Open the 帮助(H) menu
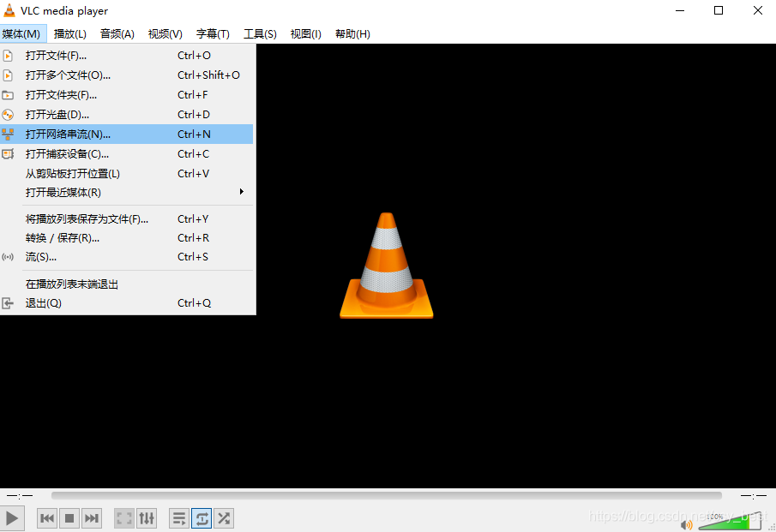This screenshot has height=532, width=776. [x=352, y=33]
